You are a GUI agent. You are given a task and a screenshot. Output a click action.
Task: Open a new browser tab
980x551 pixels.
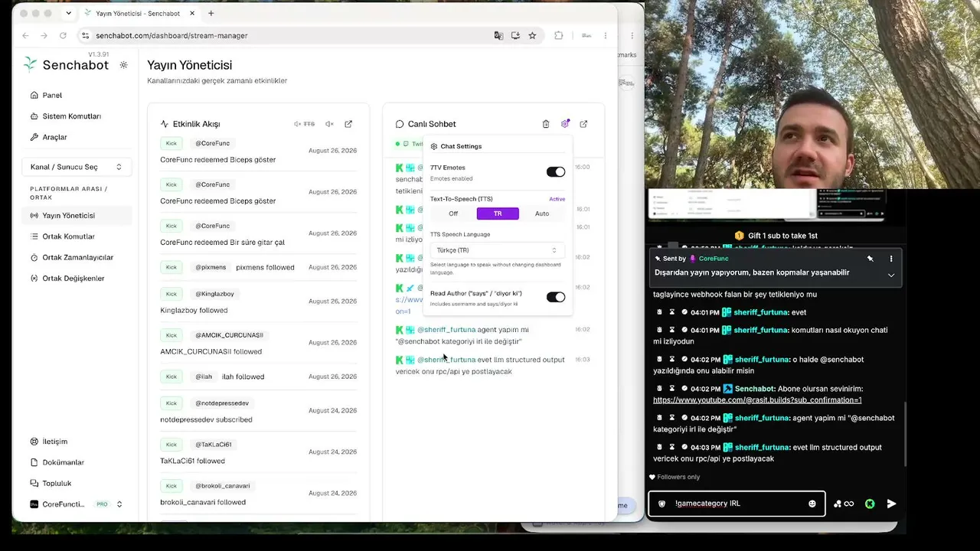[211, 13]
